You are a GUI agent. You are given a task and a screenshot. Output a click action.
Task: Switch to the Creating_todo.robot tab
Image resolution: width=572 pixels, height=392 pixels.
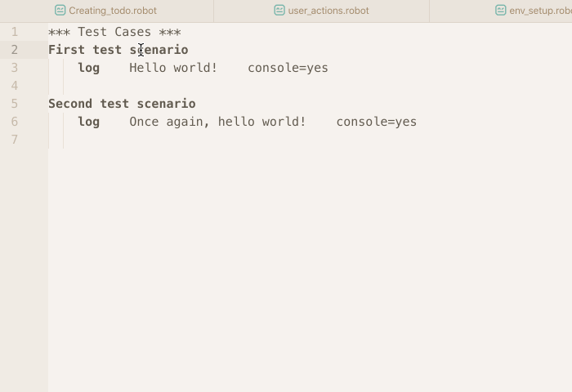tap(106, 11)
